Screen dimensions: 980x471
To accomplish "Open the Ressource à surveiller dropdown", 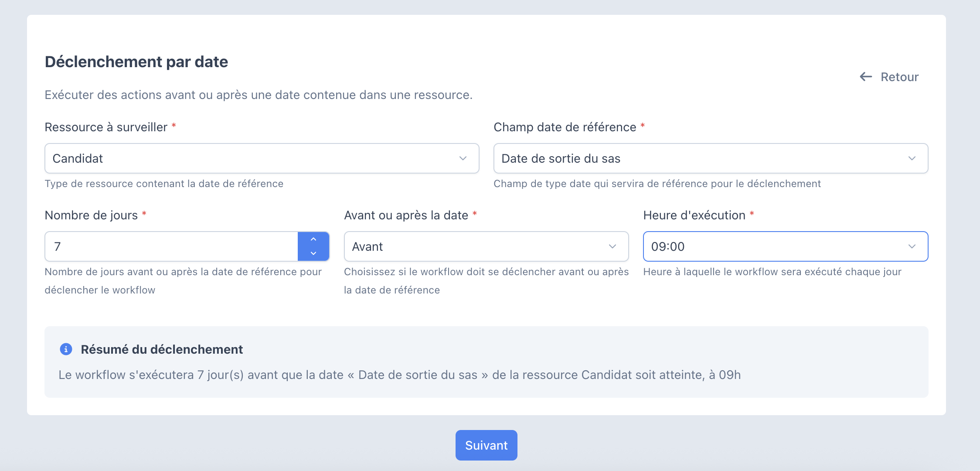I will (x=262, y=158).
